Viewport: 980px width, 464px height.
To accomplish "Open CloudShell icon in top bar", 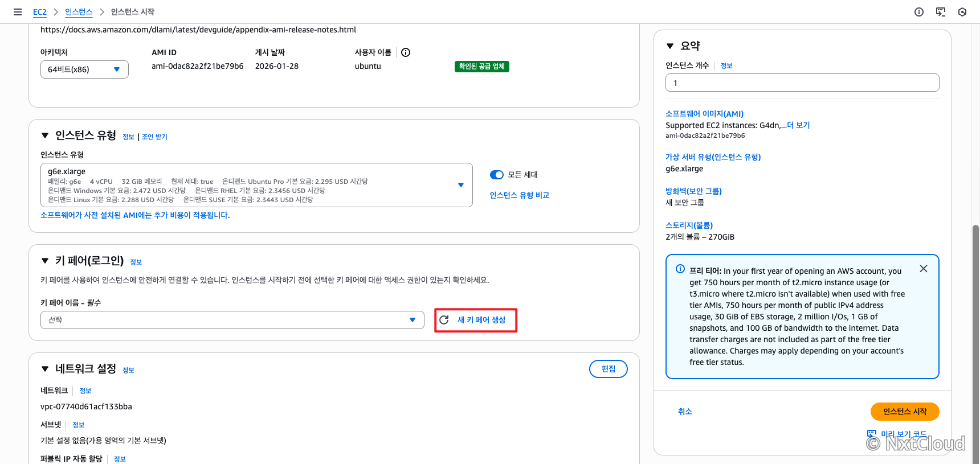I will [x=941, y=12].
